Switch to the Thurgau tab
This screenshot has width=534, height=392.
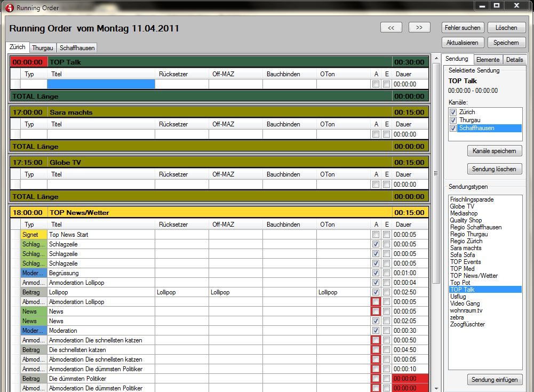43,47
